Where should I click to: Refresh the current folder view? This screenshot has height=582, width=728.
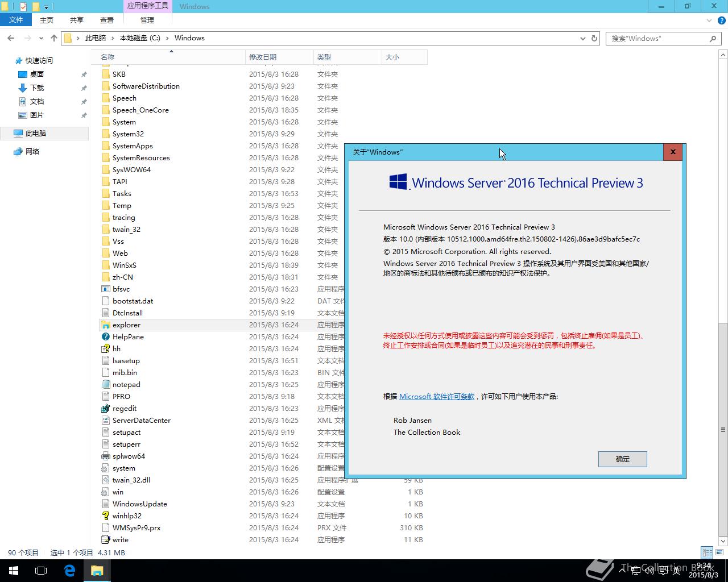[594, 38]
